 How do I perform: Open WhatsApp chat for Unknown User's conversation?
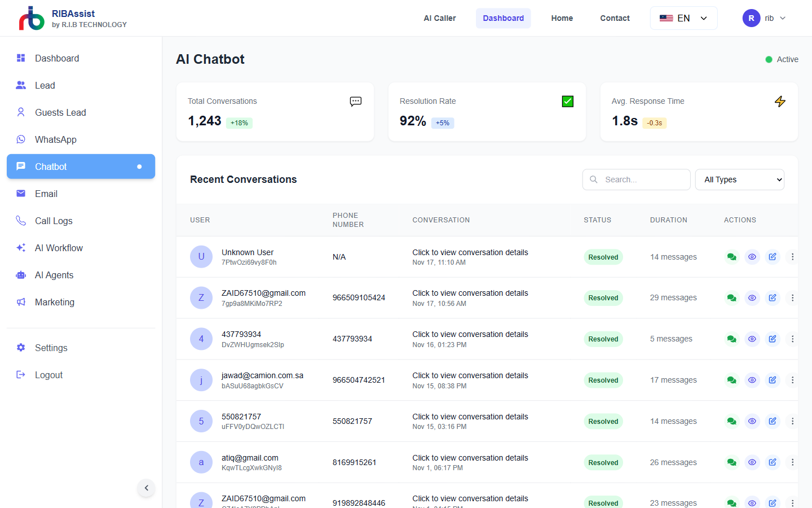pos(731,257)
